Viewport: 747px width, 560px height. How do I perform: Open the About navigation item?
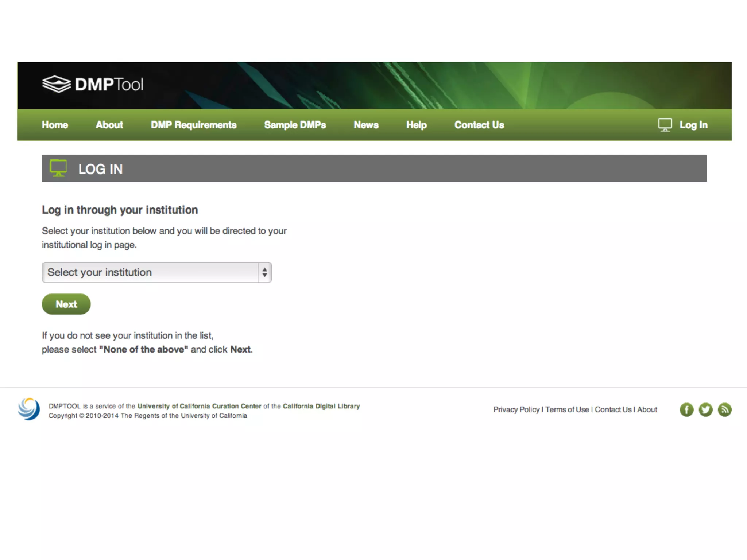pyautogui.click(x=109, y=125)
